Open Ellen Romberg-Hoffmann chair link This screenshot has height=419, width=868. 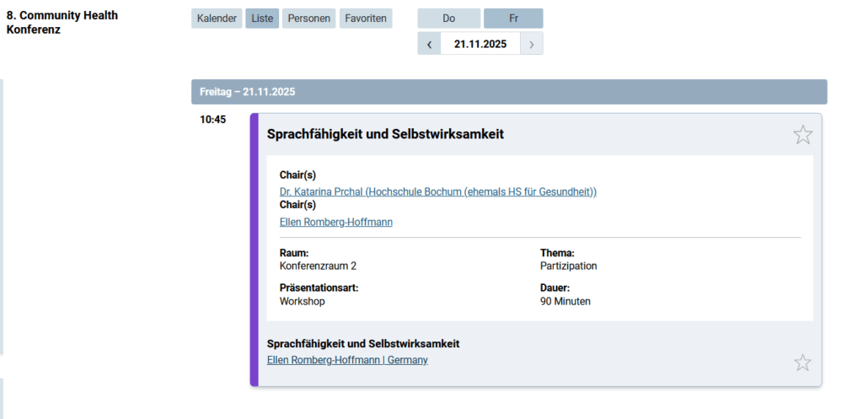click(335, 223)
